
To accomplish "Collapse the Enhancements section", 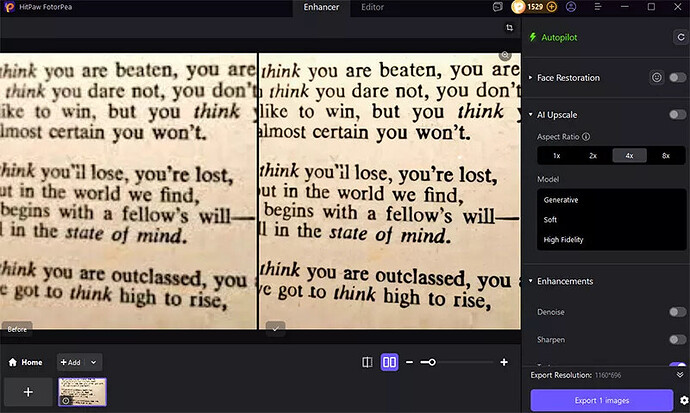I will click(531, 282).
